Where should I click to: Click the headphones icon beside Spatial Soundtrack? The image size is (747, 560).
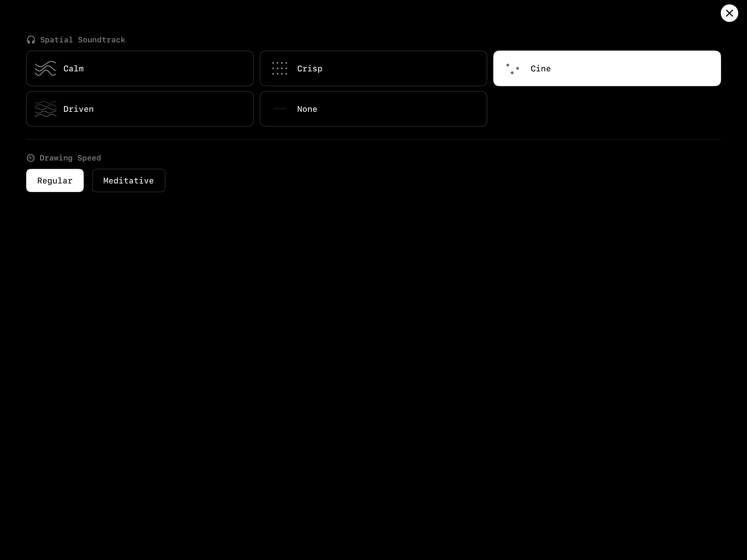click(x=31, y=40)
